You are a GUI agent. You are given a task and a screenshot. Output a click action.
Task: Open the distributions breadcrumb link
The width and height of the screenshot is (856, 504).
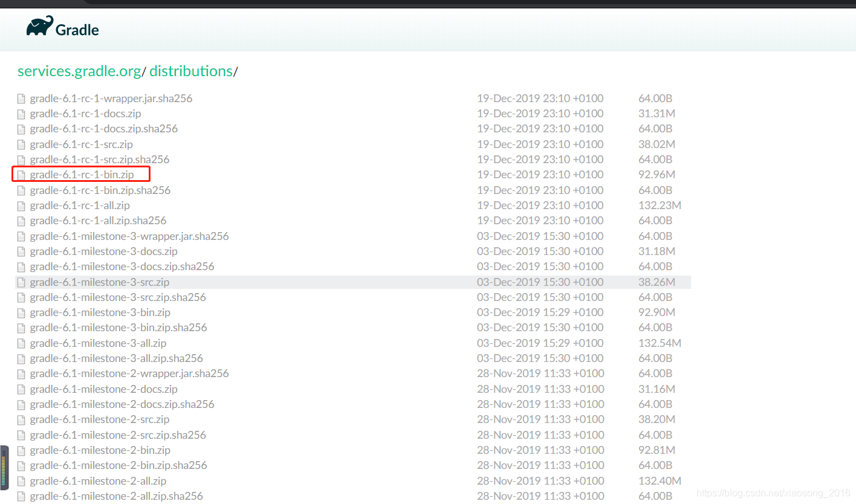coord(191,71)
